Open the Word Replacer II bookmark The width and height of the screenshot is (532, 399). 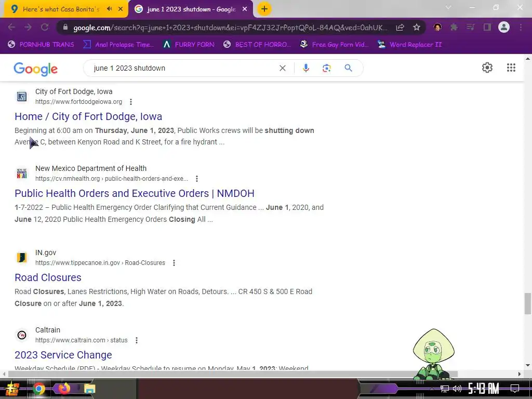tap(409, 45)
